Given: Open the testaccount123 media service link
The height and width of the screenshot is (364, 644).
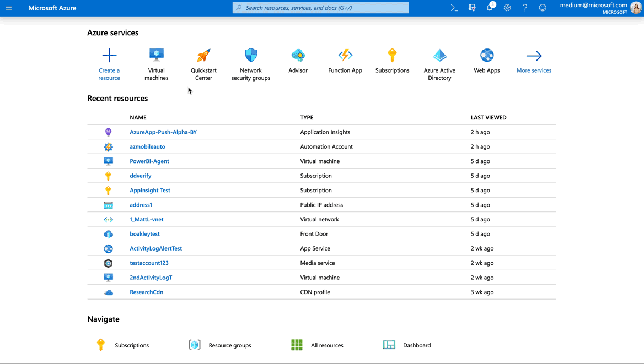Looking at the screenshot, I should click(149, 263).
